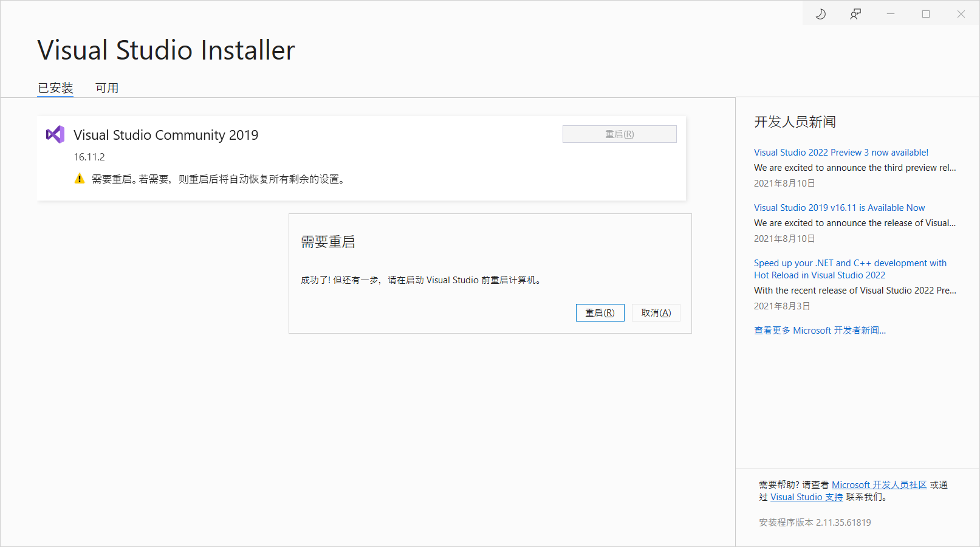Maximize the installer window
980x547 pixels.
926,14
